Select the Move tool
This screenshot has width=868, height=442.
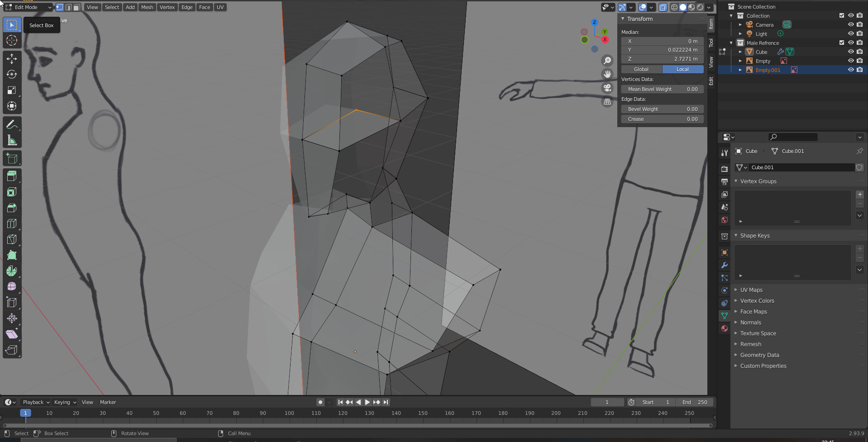[12, 58]
